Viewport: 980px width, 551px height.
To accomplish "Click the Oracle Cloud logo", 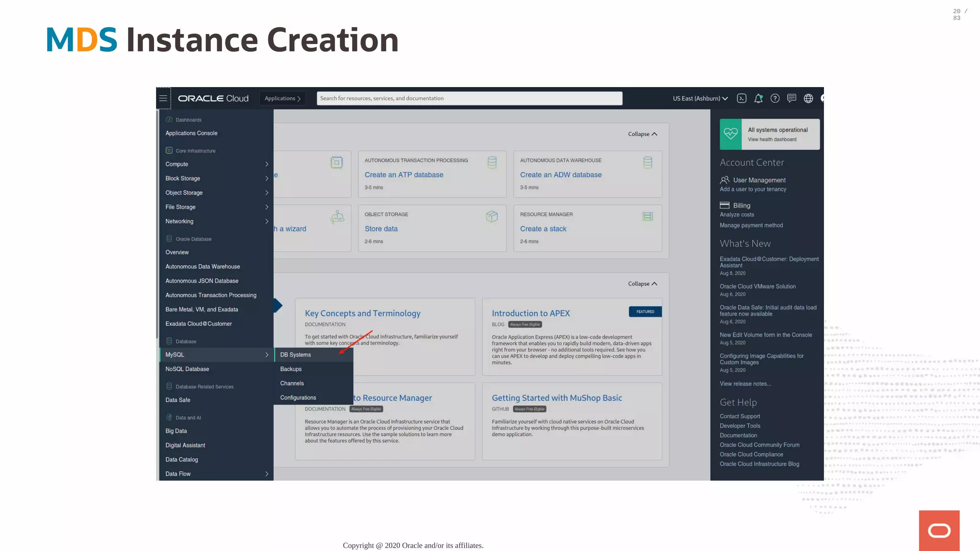I will (x=213, y=98).
